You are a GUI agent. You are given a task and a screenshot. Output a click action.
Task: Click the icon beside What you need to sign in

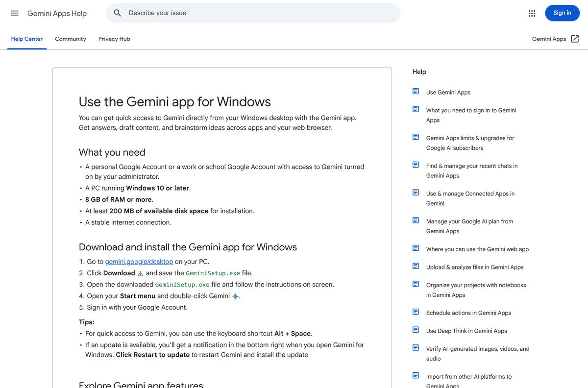[x=416, y=110]
